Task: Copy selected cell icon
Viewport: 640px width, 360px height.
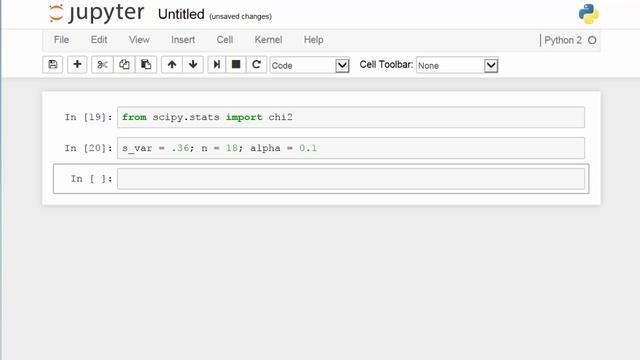Action: 124,64
